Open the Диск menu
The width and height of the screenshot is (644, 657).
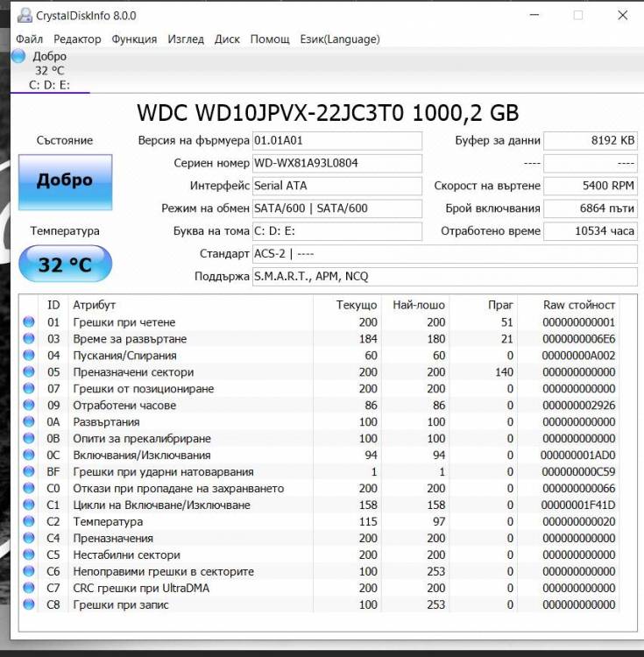tap(227, 39)
